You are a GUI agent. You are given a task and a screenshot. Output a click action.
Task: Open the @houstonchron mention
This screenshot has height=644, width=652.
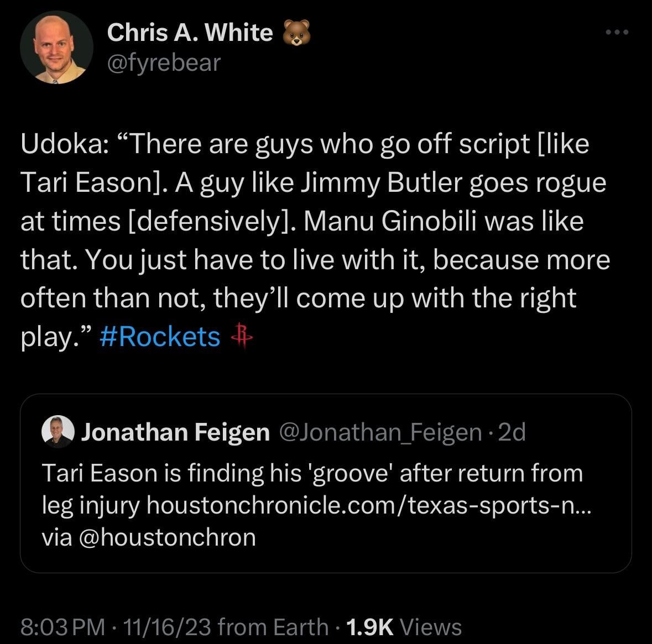click(x=168, y=537)
